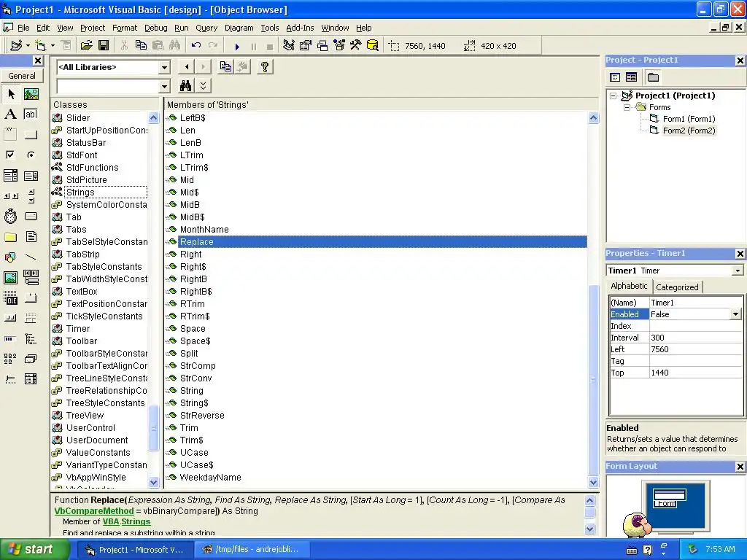747x560 pixels.
Task: Open the Enabled property value dropdown
Action: pos(735,314)
